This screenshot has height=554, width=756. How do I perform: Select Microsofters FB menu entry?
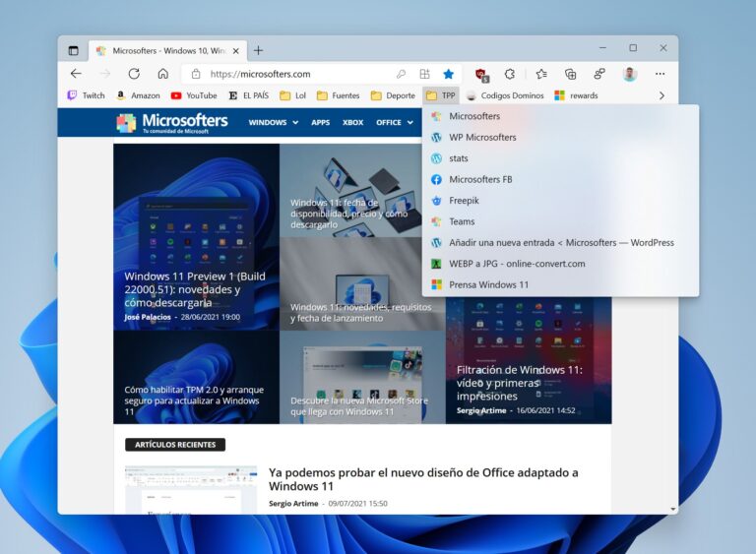pyautogui.click(x=560, y=179)
